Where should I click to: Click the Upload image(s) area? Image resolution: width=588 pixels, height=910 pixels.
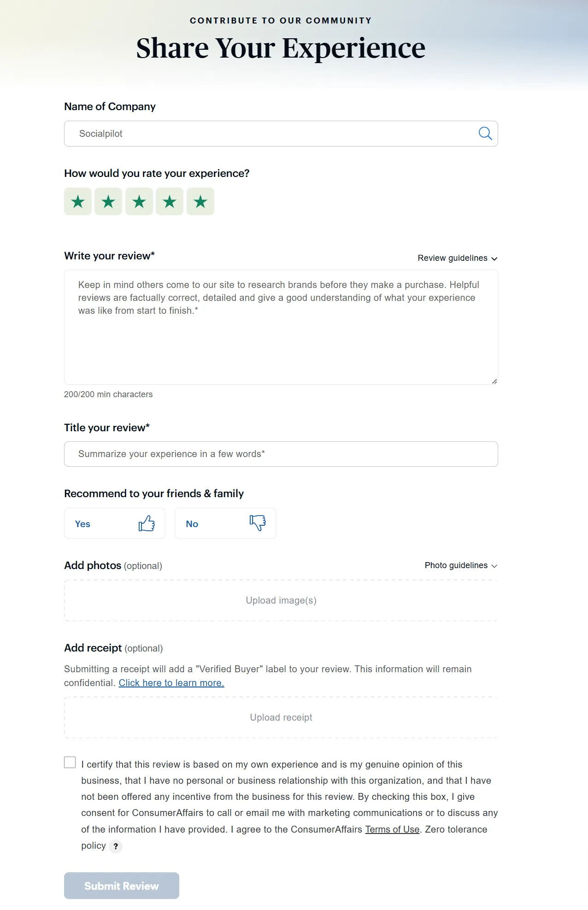281,600
